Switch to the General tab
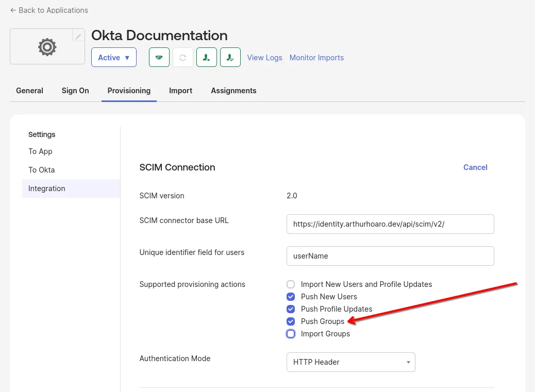The width and height of the screenshot is (535, 392). (x=30, y=91)
